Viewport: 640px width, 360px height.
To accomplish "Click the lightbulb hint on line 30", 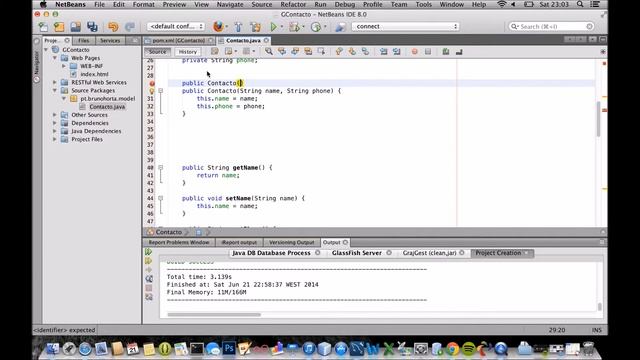I will click(151, 91).
